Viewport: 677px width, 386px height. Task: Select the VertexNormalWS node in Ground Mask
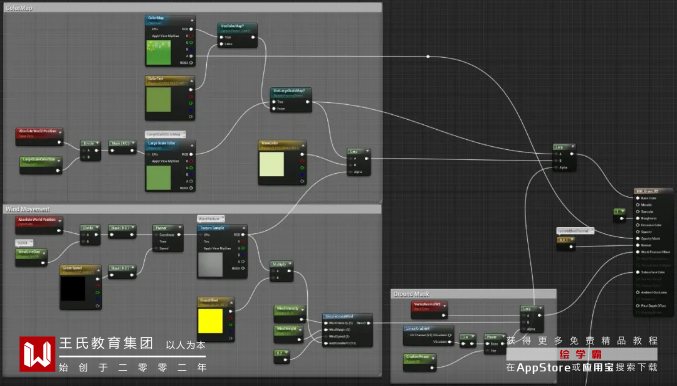429,310
